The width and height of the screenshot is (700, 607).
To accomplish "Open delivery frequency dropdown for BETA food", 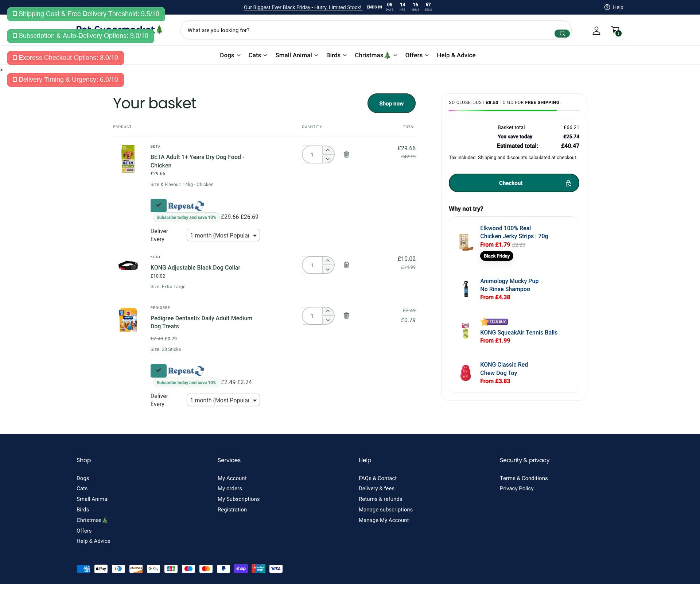I will tap(223, 235).
